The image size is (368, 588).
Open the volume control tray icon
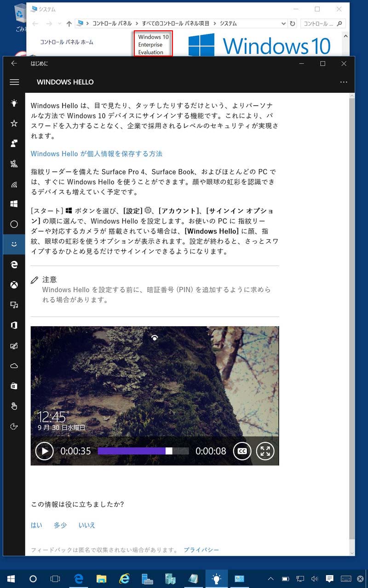click(x=315, y=579)
